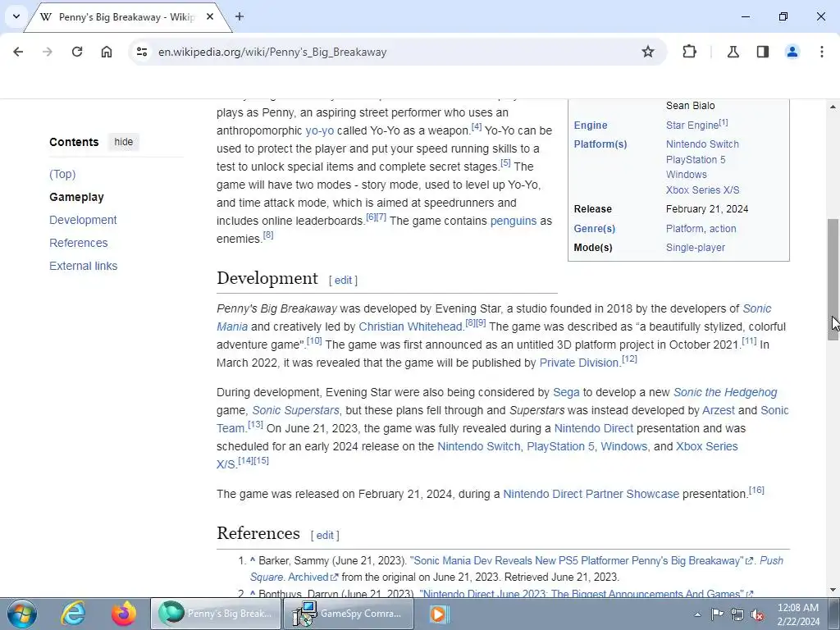Image resolution: width=840 pixels, height=630 pixels.
Task: Open the Windows Start menu
Action: pyautogui.click(x=22, y=614)
